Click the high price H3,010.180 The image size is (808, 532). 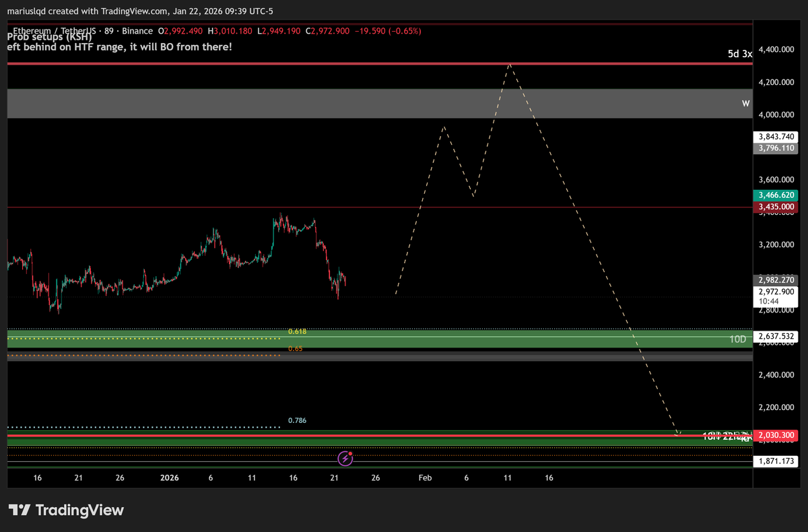pyautogui.click(x=230, y=30)
